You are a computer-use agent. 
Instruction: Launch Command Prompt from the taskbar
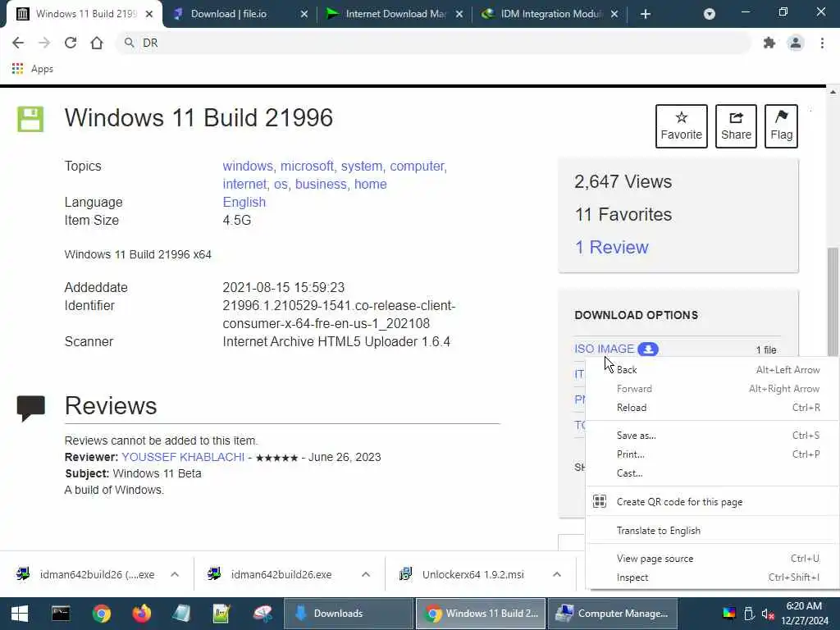[x=61, y=614]
